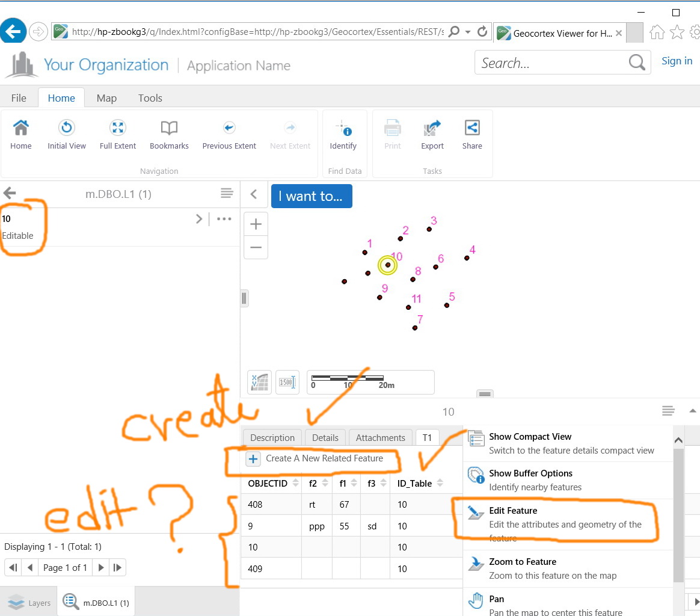Choose Show Compact View action
700x616 pixels.
click(567, 443)
